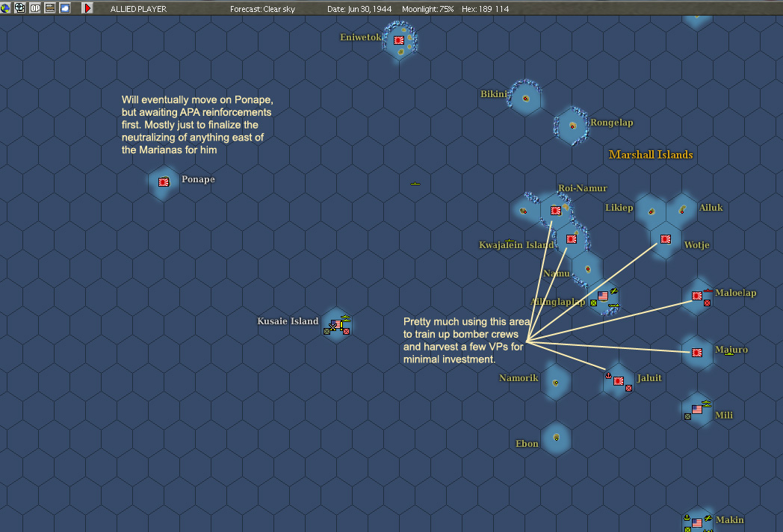Image resolution: width=783 pixels, height=532 pixels.
Task: Select the red ship icon above Maloelap
Action: [x=708, y=290]
